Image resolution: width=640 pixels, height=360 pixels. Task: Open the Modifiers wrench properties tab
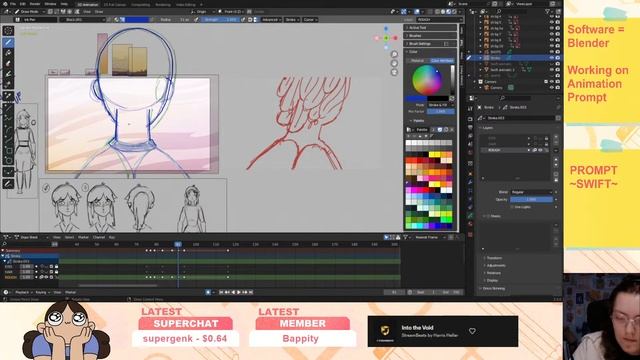[x=470, y=182]
